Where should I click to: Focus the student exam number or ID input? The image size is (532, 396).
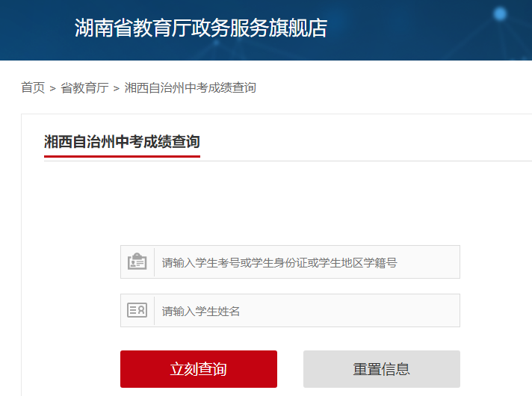click(x=306, y=262)
